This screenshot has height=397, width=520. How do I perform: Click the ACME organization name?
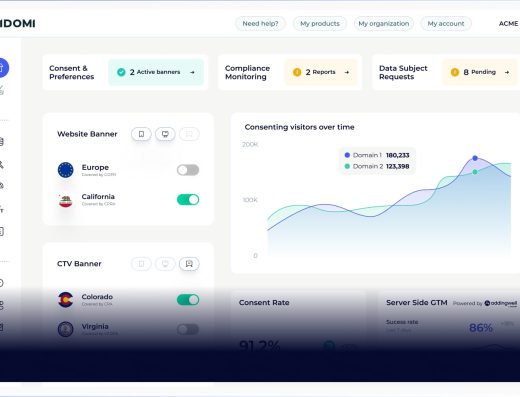pyautogui.click(x=508, y=24)
